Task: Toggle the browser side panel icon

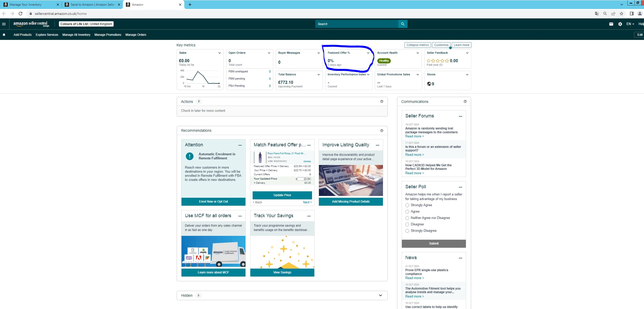Action: pyautogui.click(x=631, y=14)
